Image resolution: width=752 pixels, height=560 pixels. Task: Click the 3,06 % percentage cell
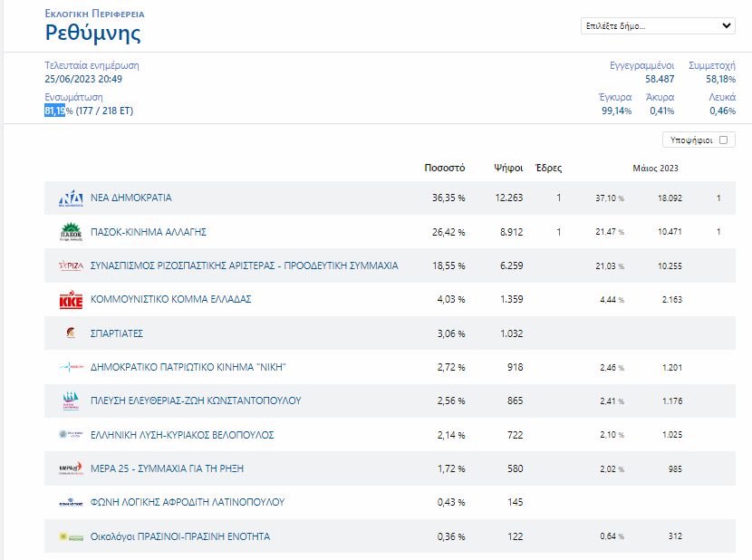(x=451, y=333)
